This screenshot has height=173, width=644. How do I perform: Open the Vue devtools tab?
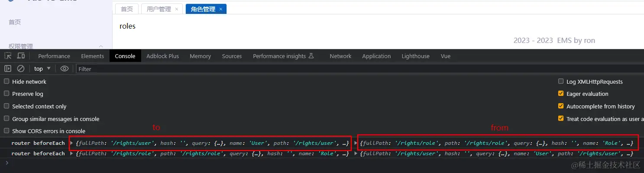click(x=446, y=56)
